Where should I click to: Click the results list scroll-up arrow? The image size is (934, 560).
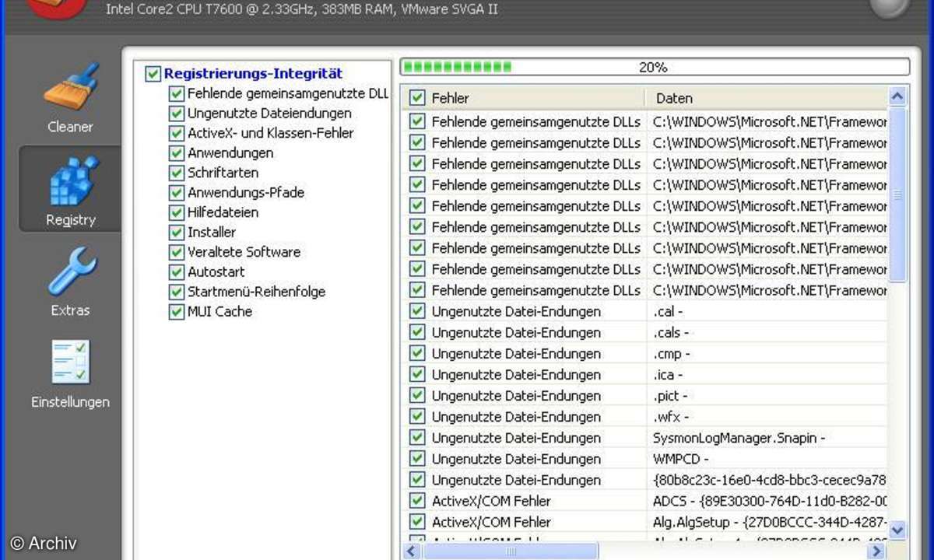click(x=897, y=97)
